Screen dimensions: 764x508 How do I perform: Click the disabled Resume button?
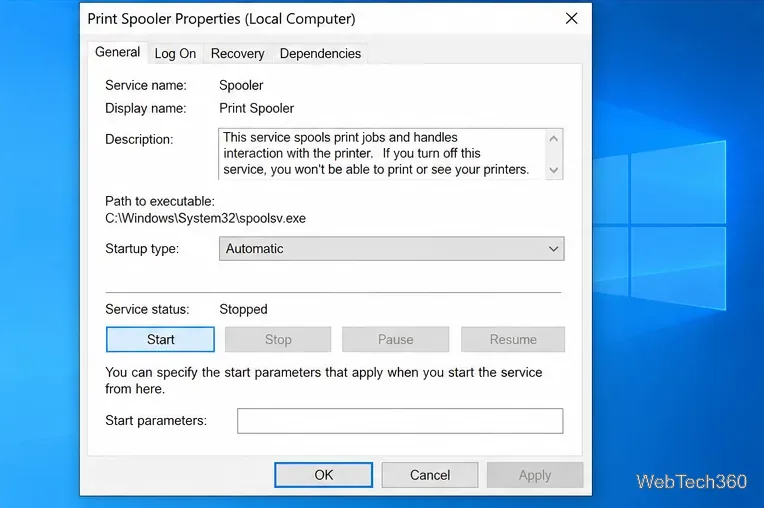tap(513, 339)
